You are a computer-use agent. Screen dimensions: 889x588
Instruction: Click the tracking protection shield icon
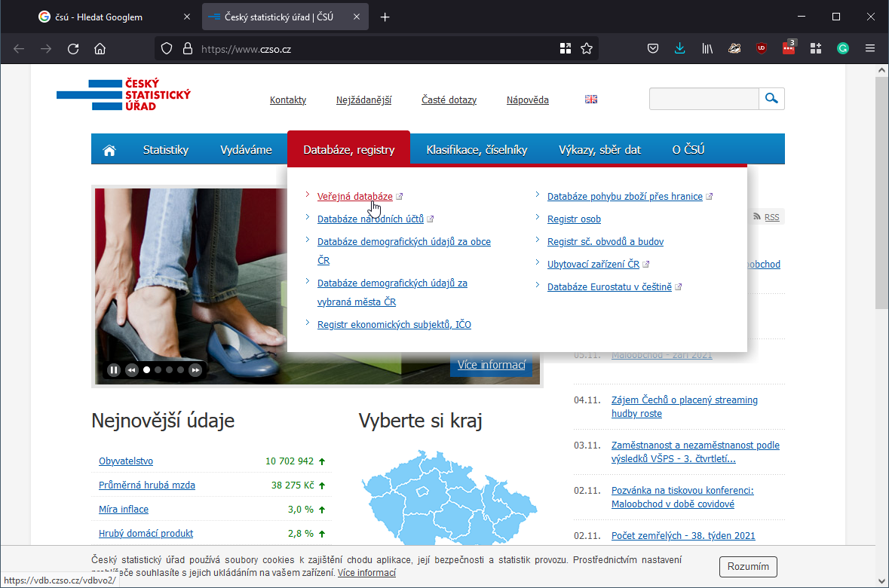click(166, 47)
